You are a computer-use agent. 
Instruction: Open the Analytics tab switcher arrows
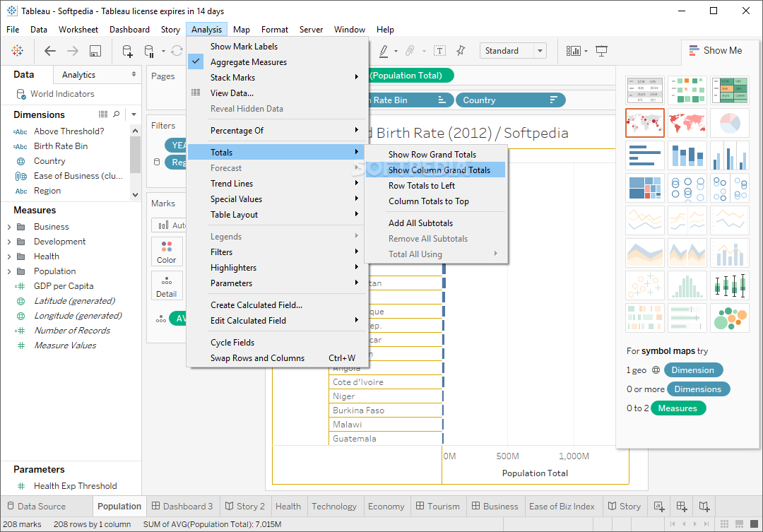pos(134,74)
